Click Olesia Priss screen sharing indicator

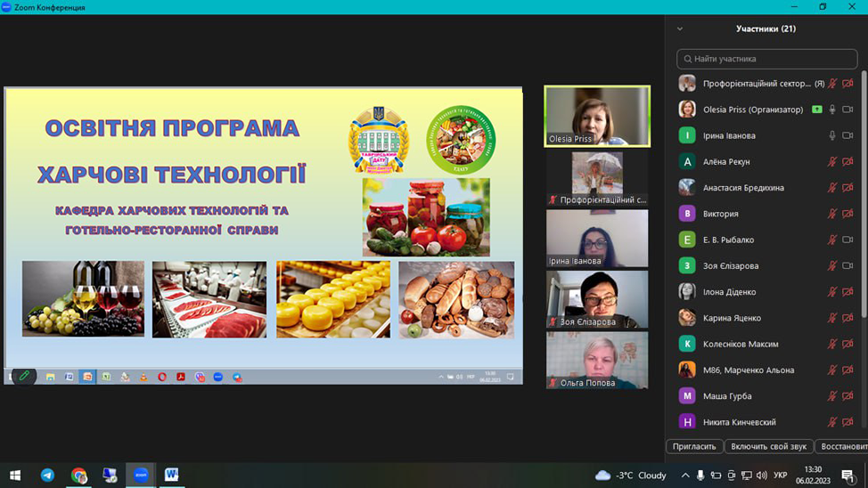tap(817, 110)
